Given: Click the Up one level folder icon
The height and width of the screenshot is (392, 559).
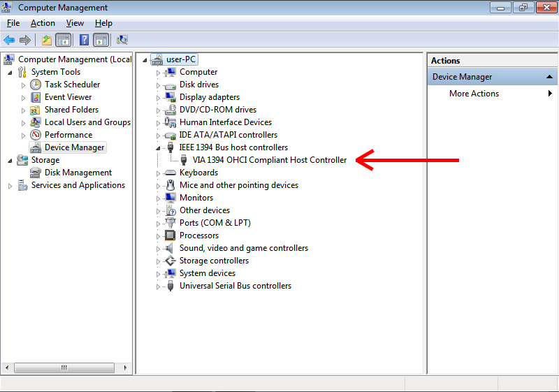Looking at the screenshot, I should pyautogui.click(x=47, y=40).
